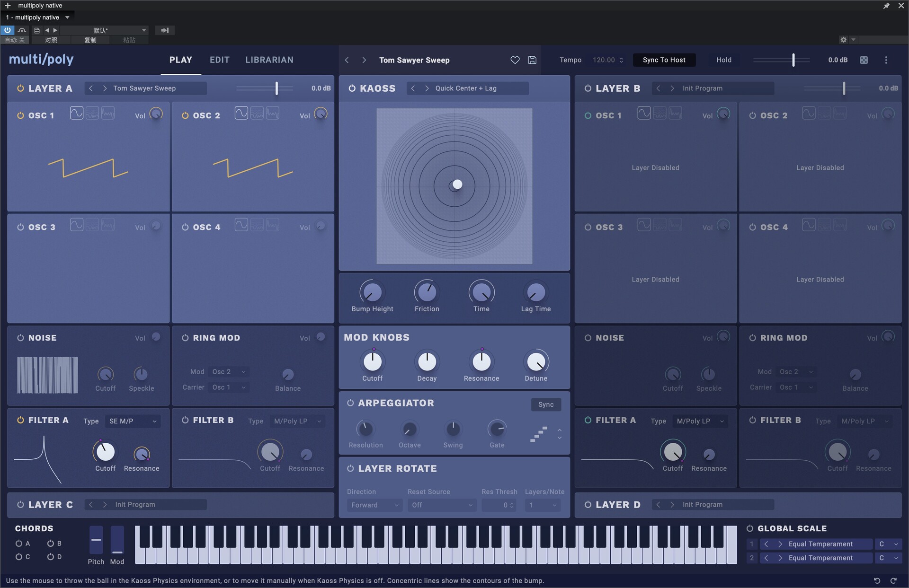Open Layer A Filter A Type dropdown
Image resolution: width=909 pixels, height=588 pixels.
(x=133, y=421)
